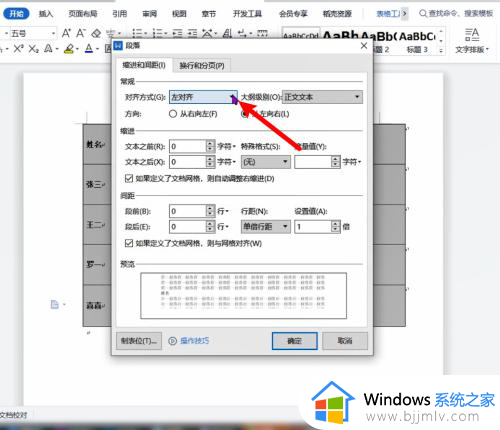This screenshot has width=500, height=430.
Task: Open the 对齐方式 alignment dropdown
Action: click(203, 97)
